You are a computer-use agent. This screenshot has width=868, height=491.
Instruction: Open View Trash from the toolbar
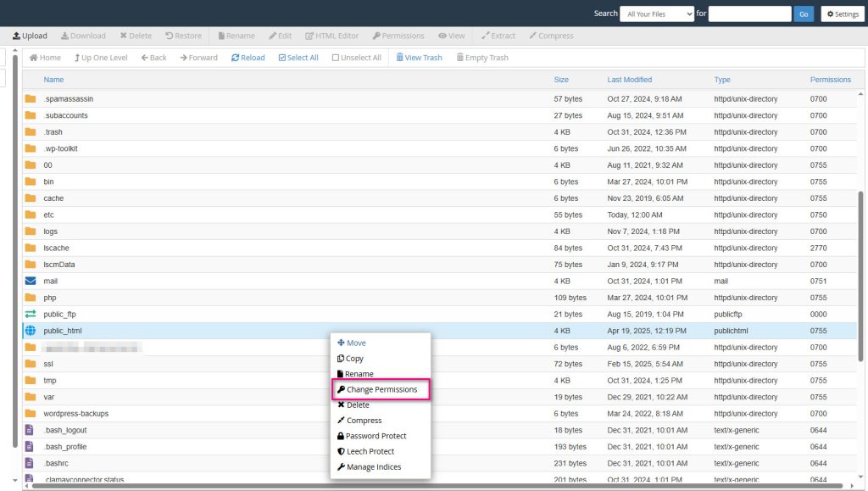pyautogui.click(x=419, y=58)
